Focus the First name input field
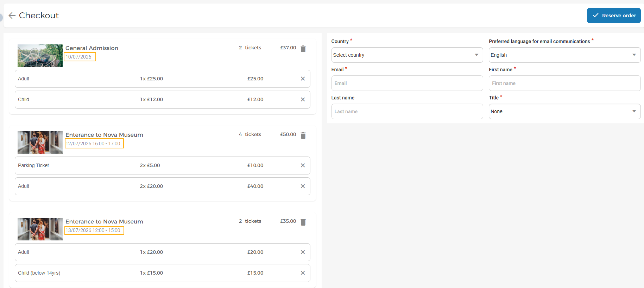The height and width of the screenshot is (288, 644). click(564, 83)
